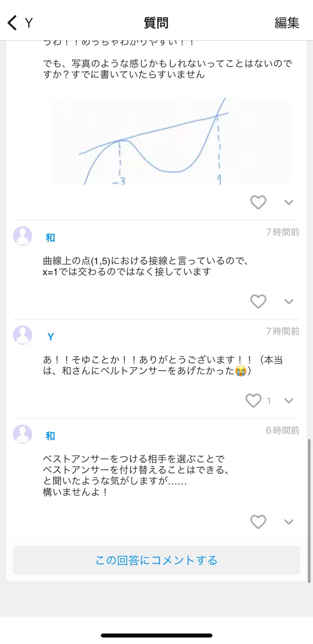Tap 編集 in the top bar
This screenshot has height=644, width=313.
[x=287, y=23]
